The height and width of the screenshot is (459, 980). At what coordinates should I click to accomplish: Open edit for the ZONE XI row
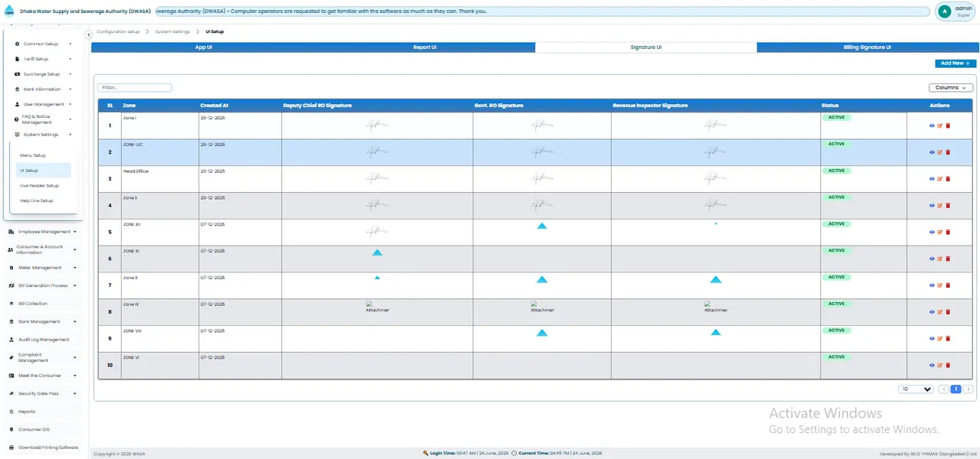[940, 259]
